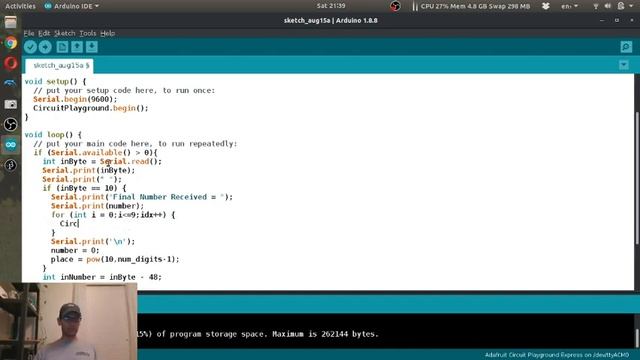
Task: Open Arduino IDE app menu in top bar
Action: click(71, 6)
